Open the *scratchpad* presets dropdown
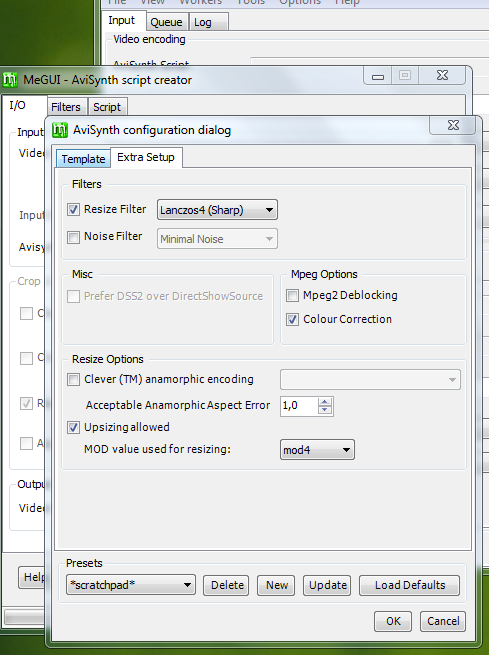The width and height of the screenshot is (489, 655). [131, 585]
